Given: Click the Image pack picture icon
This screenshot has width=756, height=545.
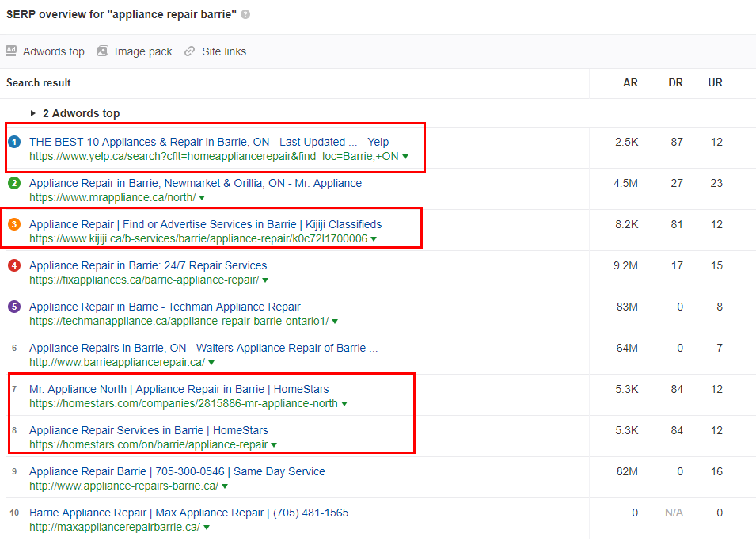Looking at the screenshot, I should [x=103, y=51].
